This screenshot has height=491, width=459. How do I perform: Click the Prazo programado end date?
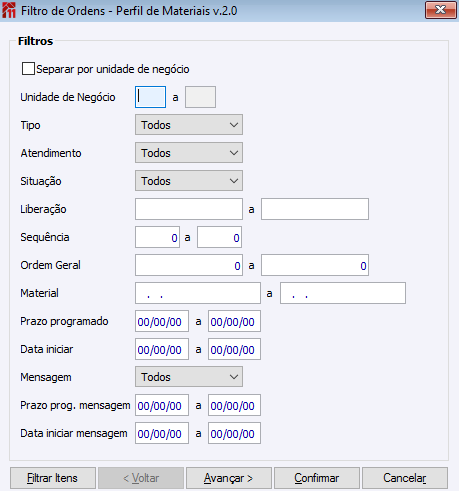coord(234,321)
